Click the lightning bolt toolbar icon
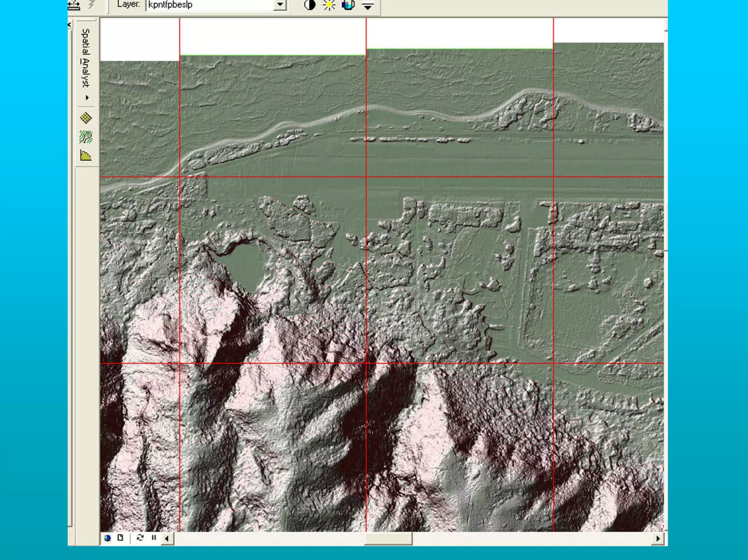748x560 pixels. (x=92, y=5)
